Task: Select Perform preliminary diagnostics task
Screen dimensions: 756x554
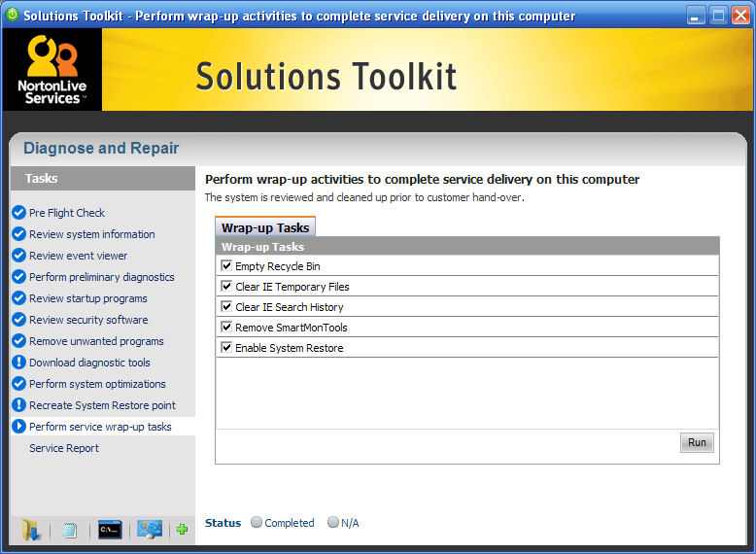Action: (x=102, y=277)
